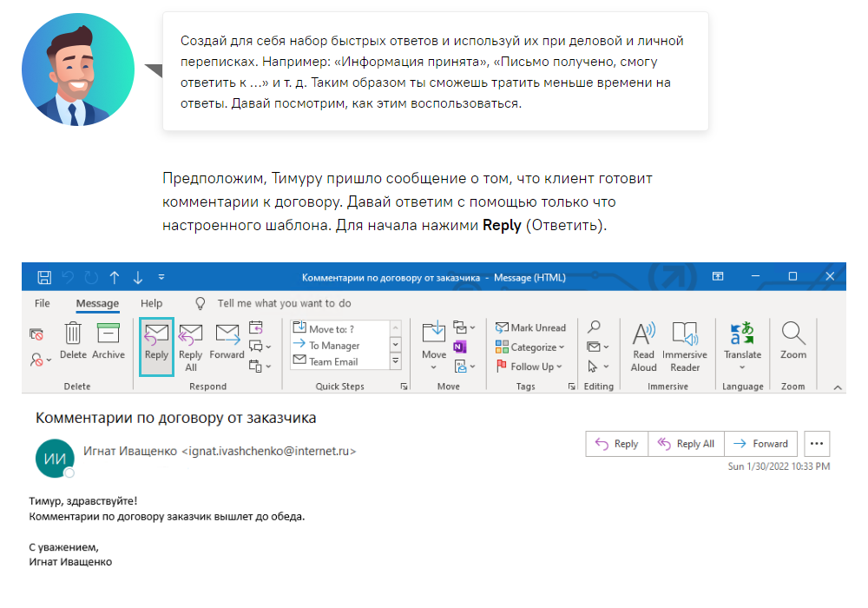Viewport: 868px width, 608px height.
Task: Click Reply All button in message header
Action: tap(686, 444)
